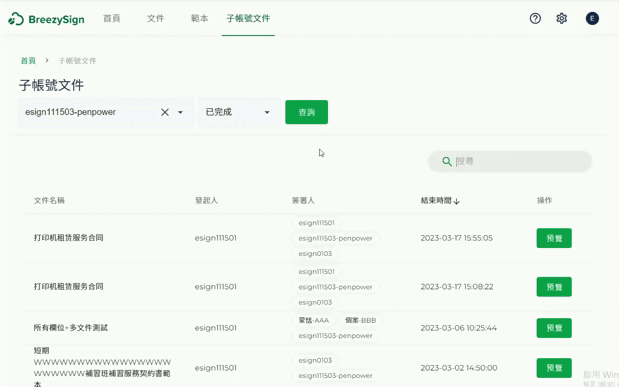Expand the sub-account dropdown arrow
This screenshot has height=387, width=619.
[x=180, y=112]
